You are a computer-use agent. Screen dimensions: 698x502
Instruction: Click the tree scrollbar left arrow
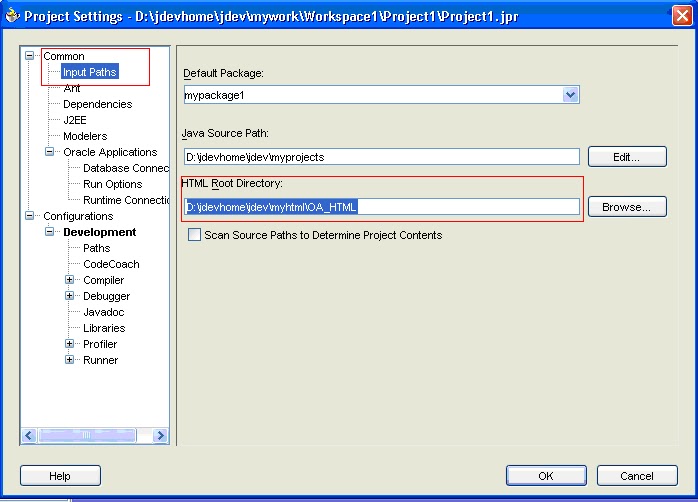(x=29, y=435)
